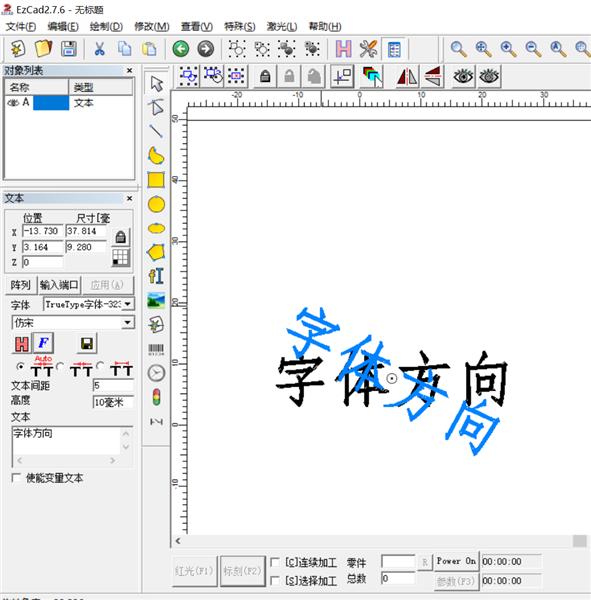Select the Circle drawing tool
591x600 pixels.
(156, 204)
